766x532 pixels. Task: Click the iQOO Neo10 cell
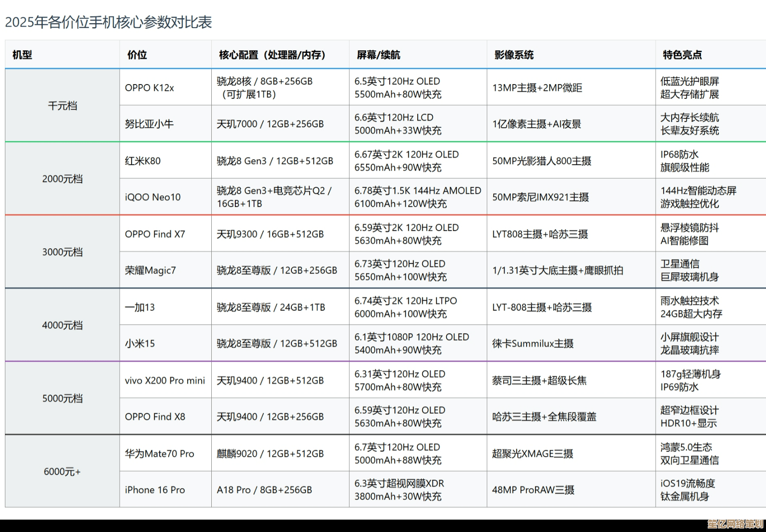coord(165,197)
